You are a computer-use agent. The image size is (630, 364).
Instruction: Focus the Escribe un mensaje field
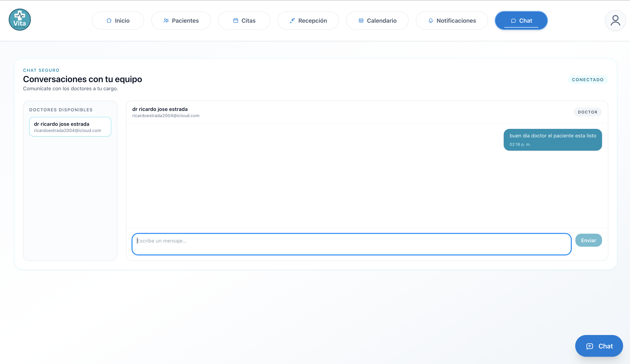point(351,244)
